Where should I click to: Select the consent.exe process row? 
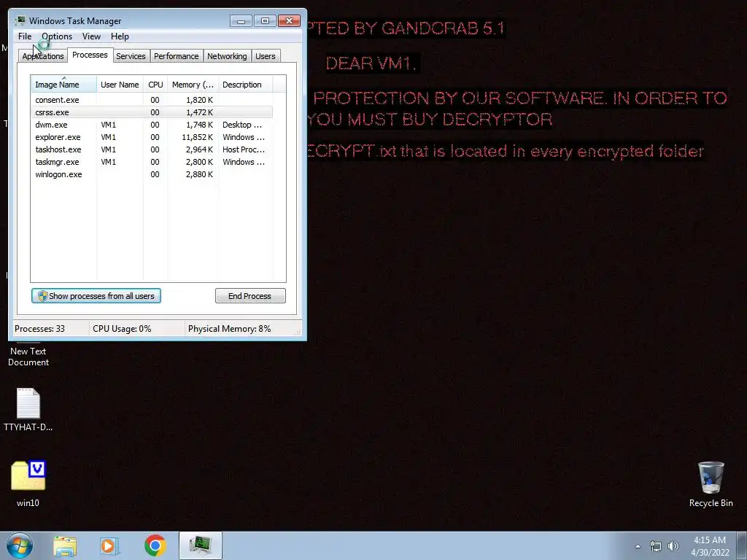[152, 100]
